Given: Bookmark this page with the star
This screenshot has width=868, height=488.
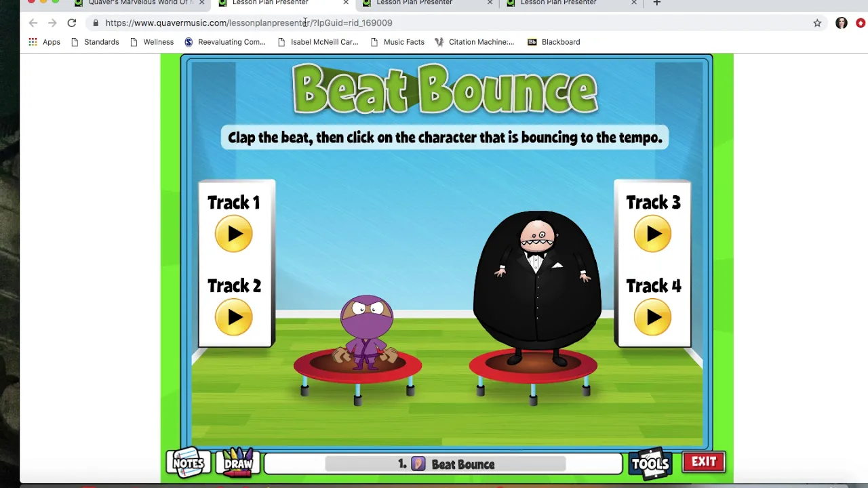Looking at the screenshot, I should pyautogui.click(x=817, y=23).
